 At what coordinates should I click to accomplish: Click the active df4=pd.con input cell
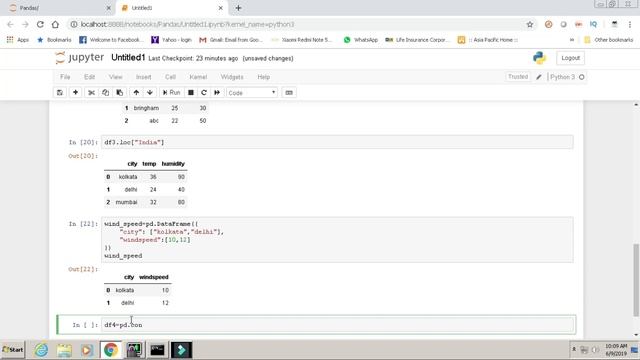pyautogui.click(x=337, y=325)
